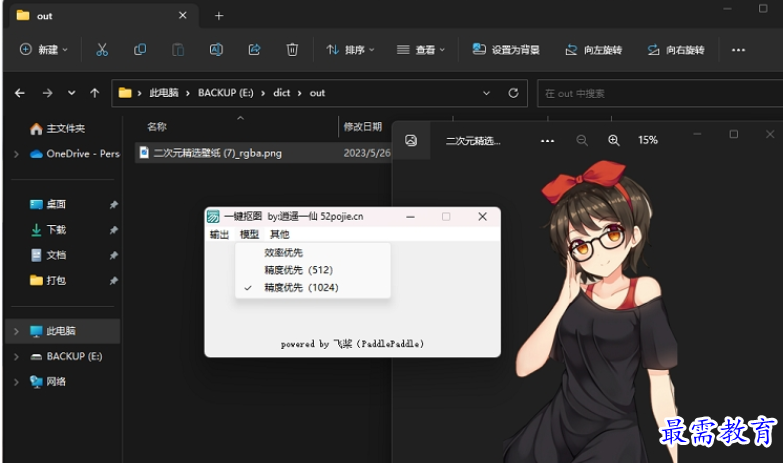
Task: Select the out folder tab
Action: pos(102,16)
